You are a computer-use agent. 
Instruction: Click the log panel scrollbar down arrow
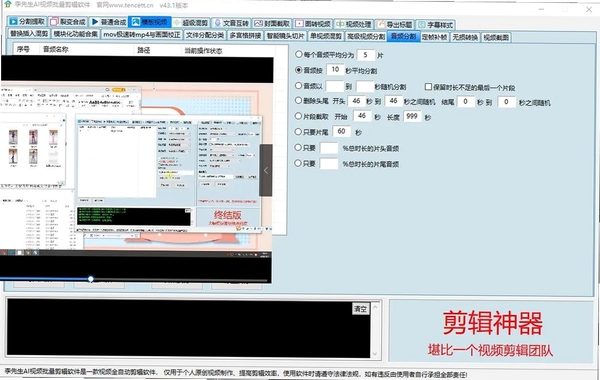pos(375,354)
